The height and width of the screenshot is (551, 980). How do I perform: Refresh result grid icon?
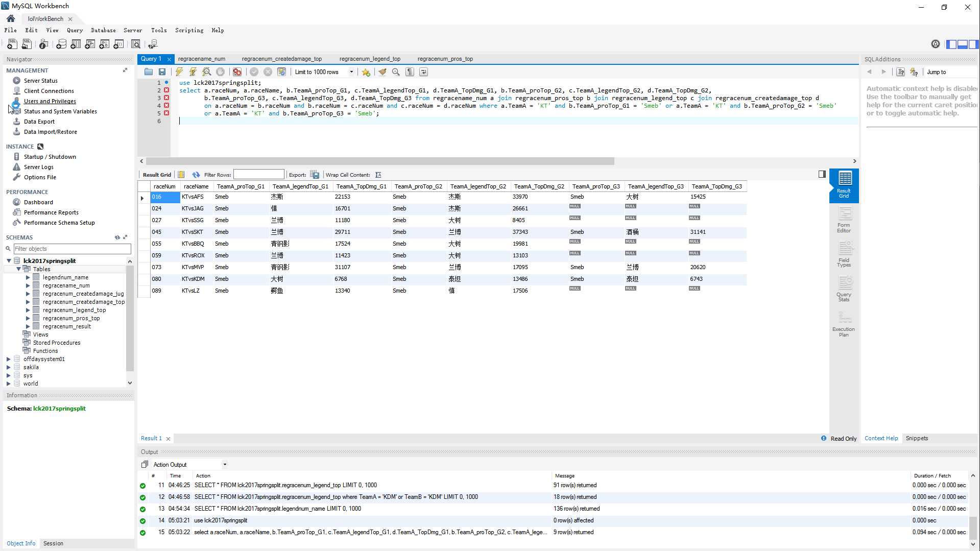(x=196, y=175)
